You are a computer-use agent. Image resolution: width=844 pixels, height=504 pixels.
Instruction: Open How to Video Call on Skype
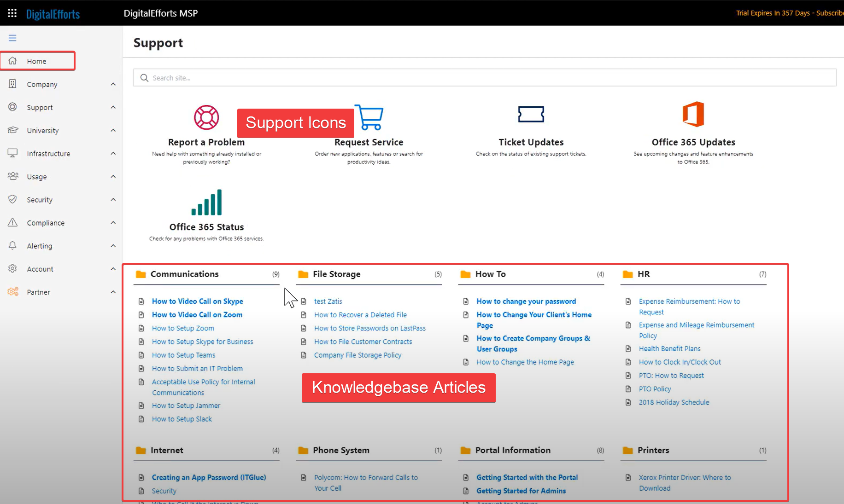coord(198,301)
